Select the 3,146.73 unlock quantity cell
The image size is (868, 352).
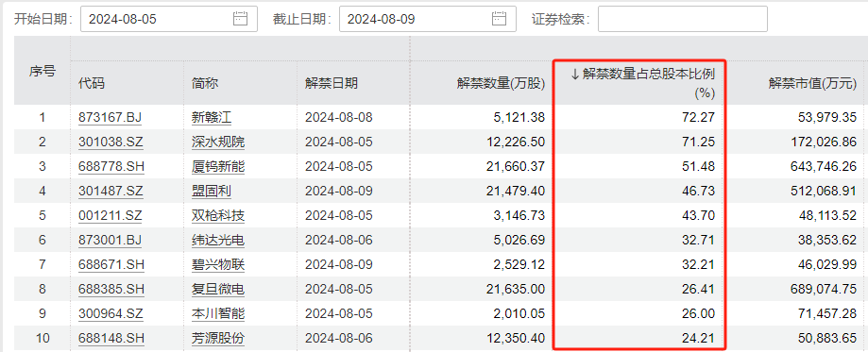(x=519, y=215)
